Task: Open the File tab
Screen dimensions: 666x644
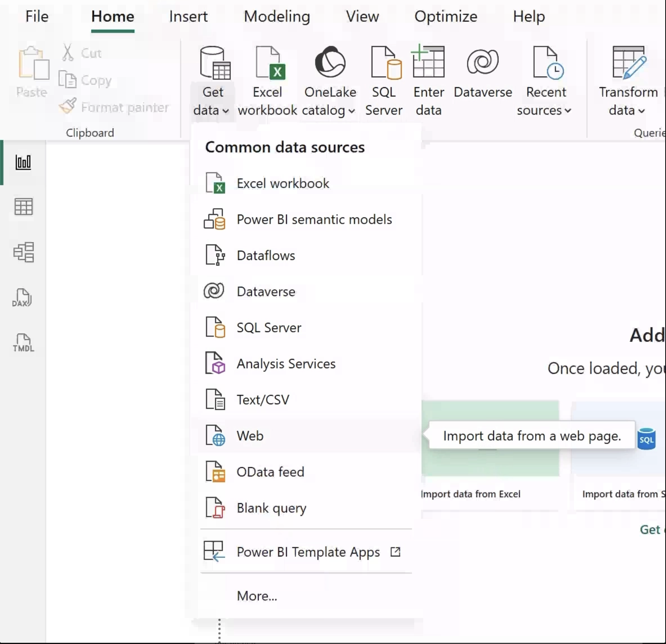Action: 37,16
